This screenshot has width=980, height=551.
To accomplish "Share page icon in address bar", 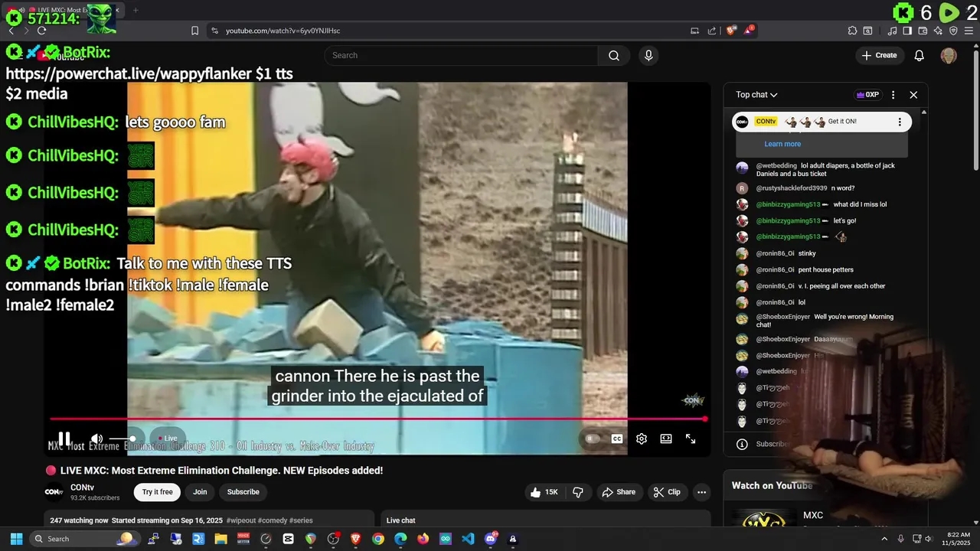I will pos(712,31).
